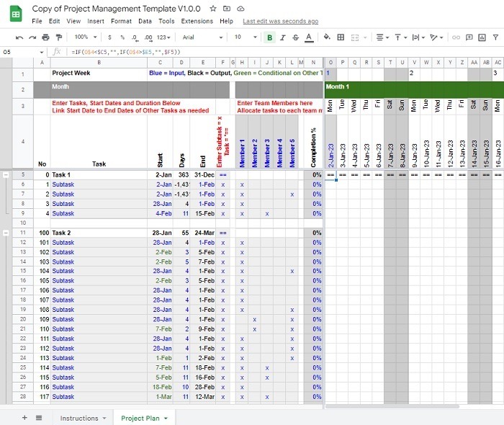
Task: Toggle Strikethrough formatting
Action: pos(296,37)
